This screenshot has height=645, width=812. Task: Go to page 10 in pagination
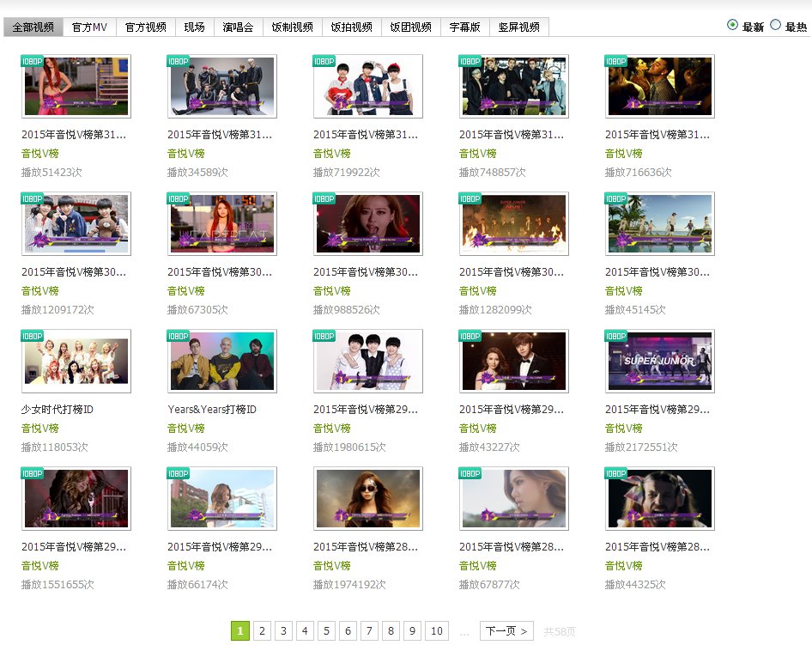438,630
